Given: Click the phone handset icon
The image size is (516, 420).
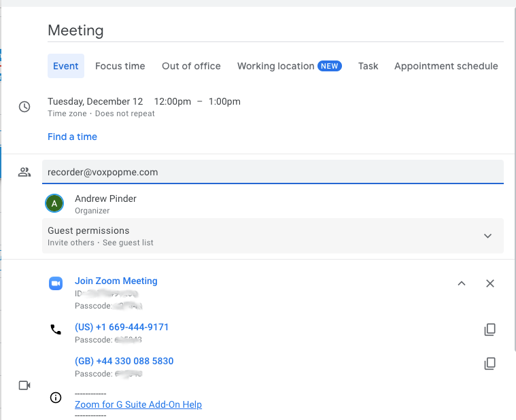Looking at the screenshot, I should pos(56,329).
